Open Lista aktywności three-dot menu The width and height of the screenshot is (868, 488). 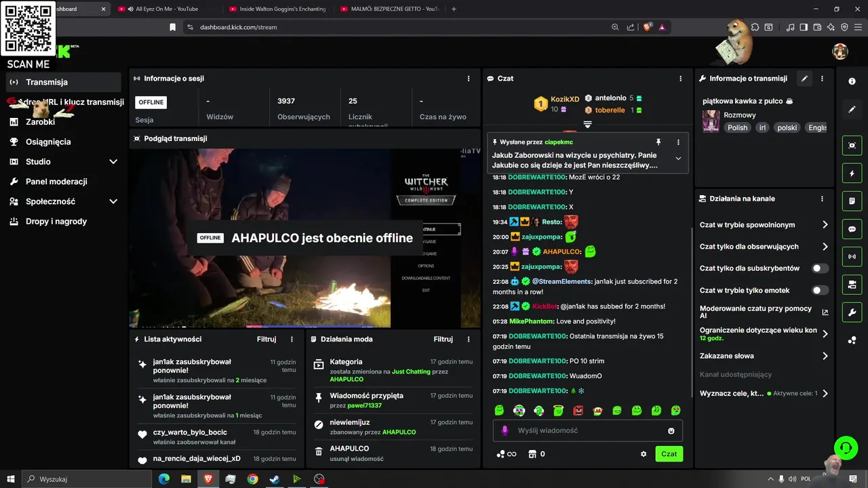tap(292, 339)
